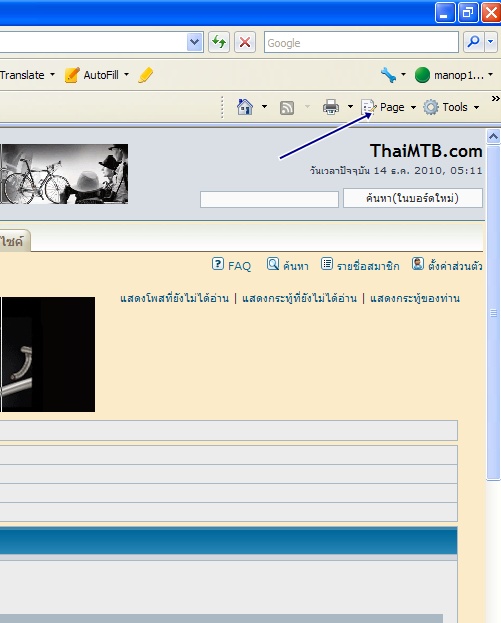Click the ค้นหา(ในบอร์ดใหม่) search button
Image resolution: width=501 pixels, height=623 pixels.
pyautogui.click(x=413, y=198)
